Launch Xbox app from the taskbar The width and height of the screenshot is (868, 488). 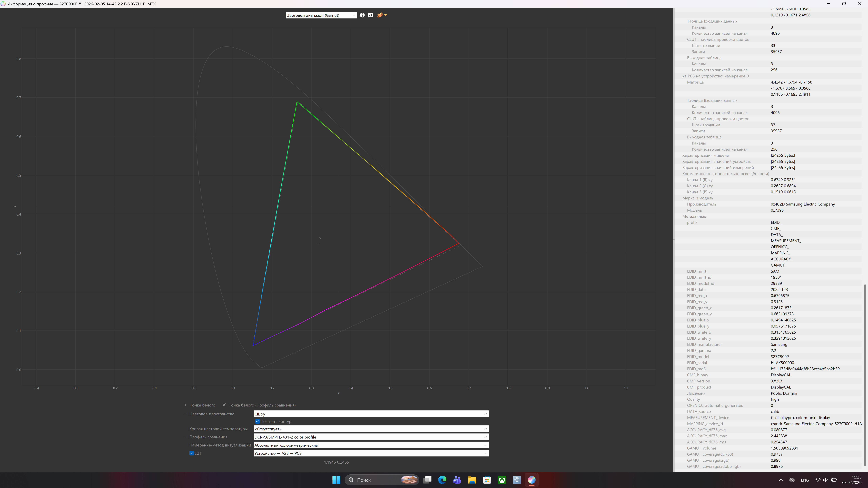click(502, 480)
